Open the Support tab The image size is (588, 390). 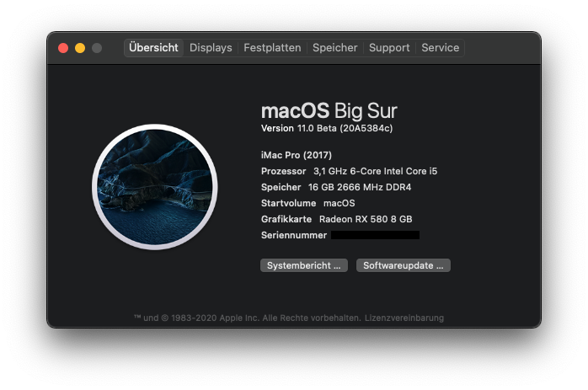[389, 48]
